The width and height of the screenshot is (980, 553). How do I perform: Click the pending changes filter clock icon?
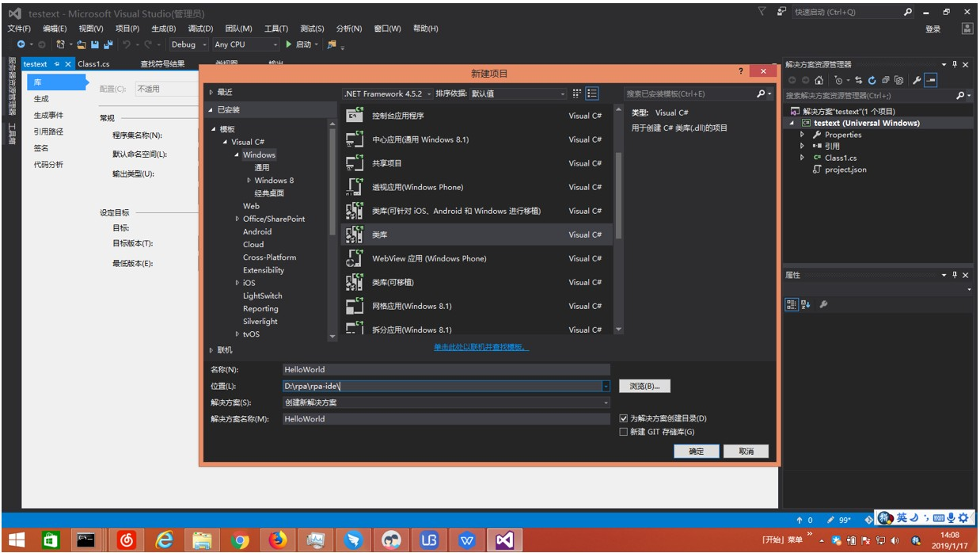click(x=840, y=80)
